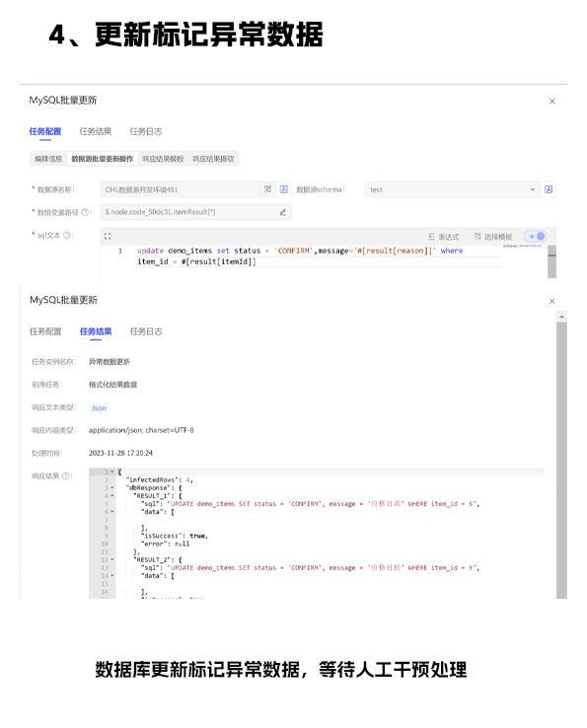Screen dimensions: 587x728
Task: Select the 响应结果模板 sub-tab
Action: [163, 159]
